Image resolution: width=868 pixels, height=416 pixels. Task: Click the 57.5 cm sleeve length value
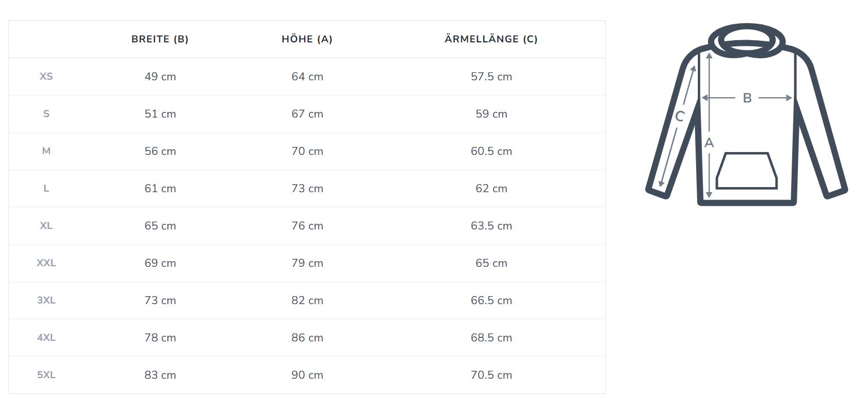coord(491,76)
